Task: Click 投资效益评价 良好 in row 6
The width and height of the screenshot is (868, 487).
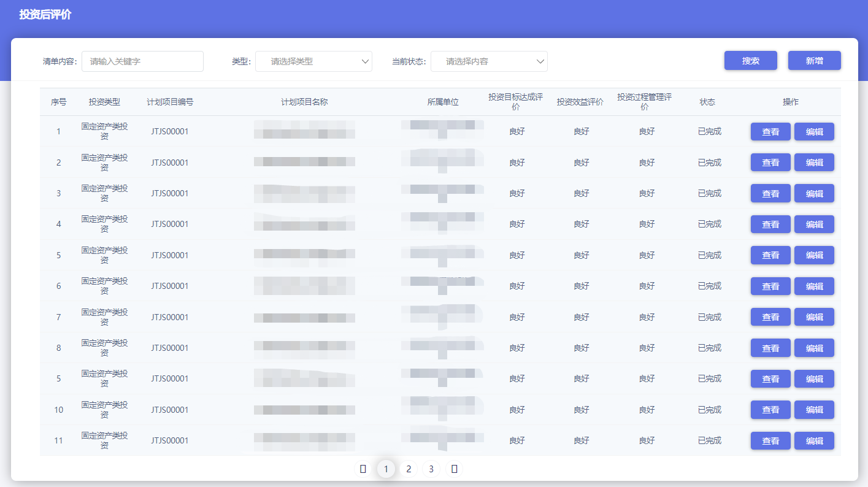Action: pyautogui.click(x=582, y=286)
